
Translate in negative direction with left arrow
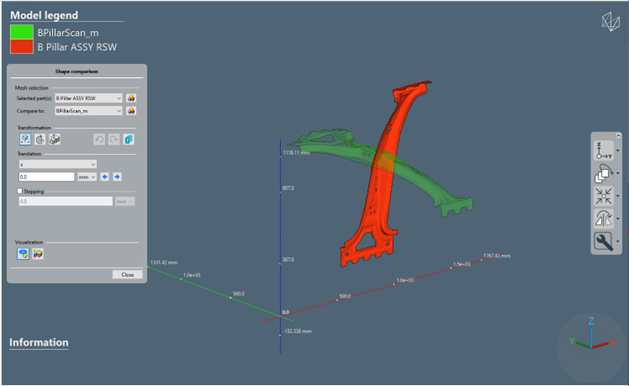pyautogui.click(x=105, y=177)
